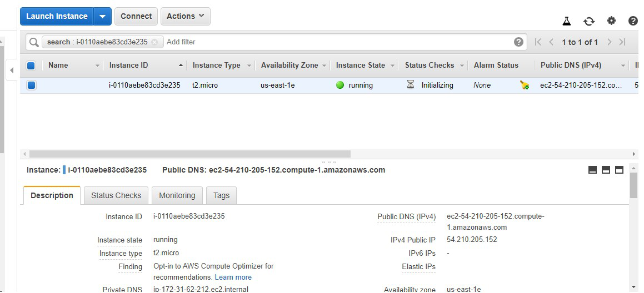
Task: Click the Finding label in description
Action: click(130, 267)
